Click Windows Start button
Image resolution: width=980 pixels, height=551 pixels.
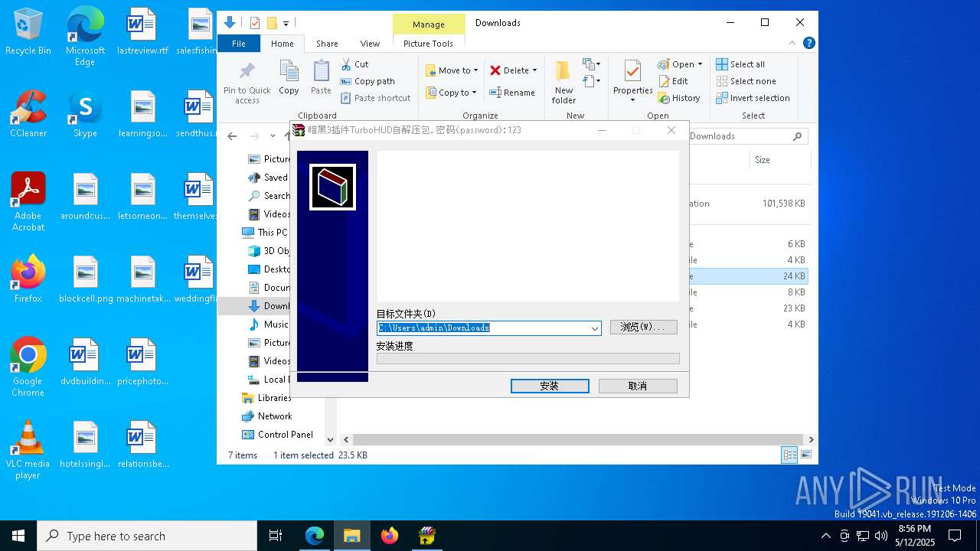(x=18, y=536)
